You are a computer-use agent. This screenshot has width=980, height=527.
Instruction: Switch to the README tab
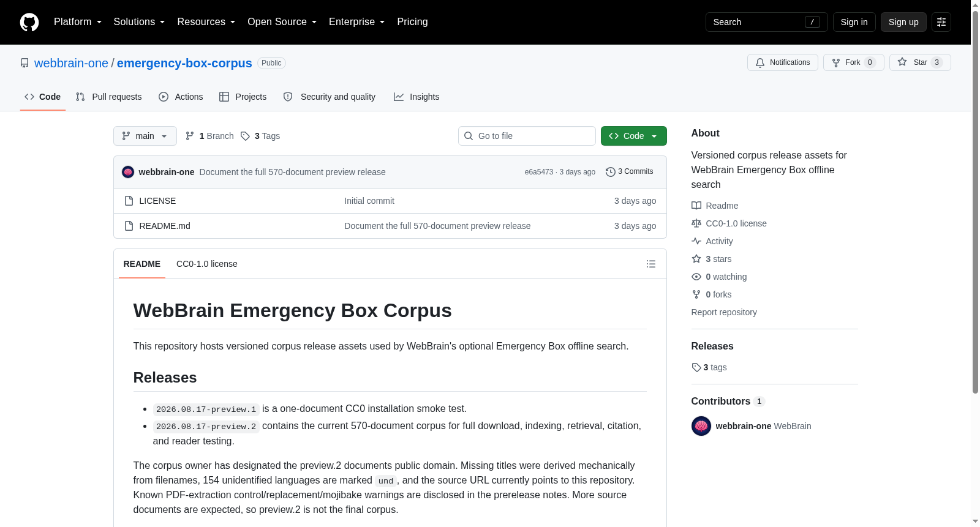(x=142, y=264)
